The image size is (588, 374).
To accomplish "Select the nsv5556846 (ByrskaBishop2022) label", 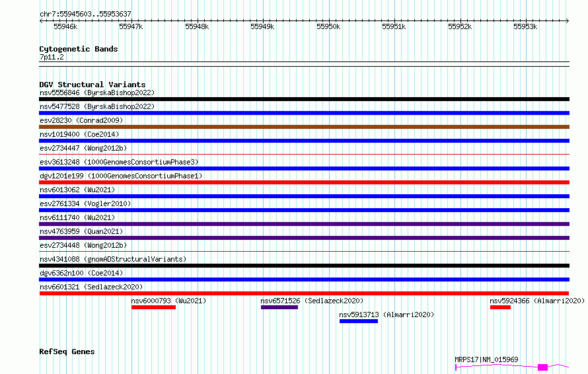I will tap(97, 93).
